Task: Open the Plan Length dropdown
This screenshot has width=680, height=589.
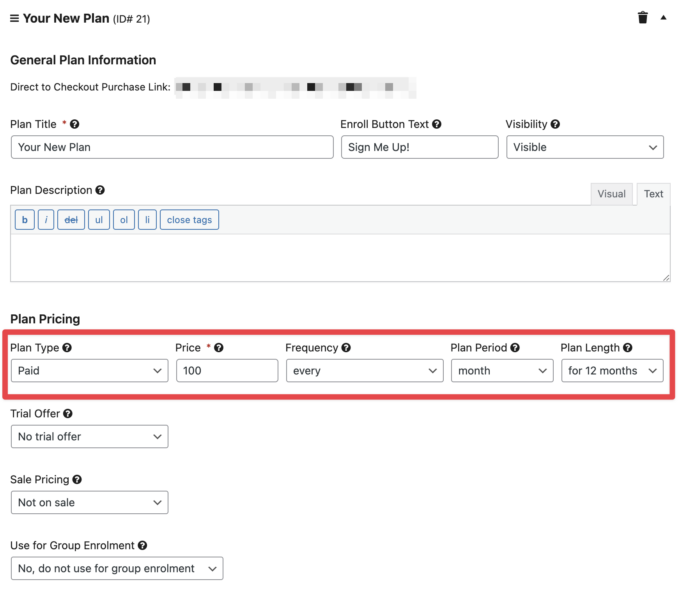Action: (x=612, y=371)
